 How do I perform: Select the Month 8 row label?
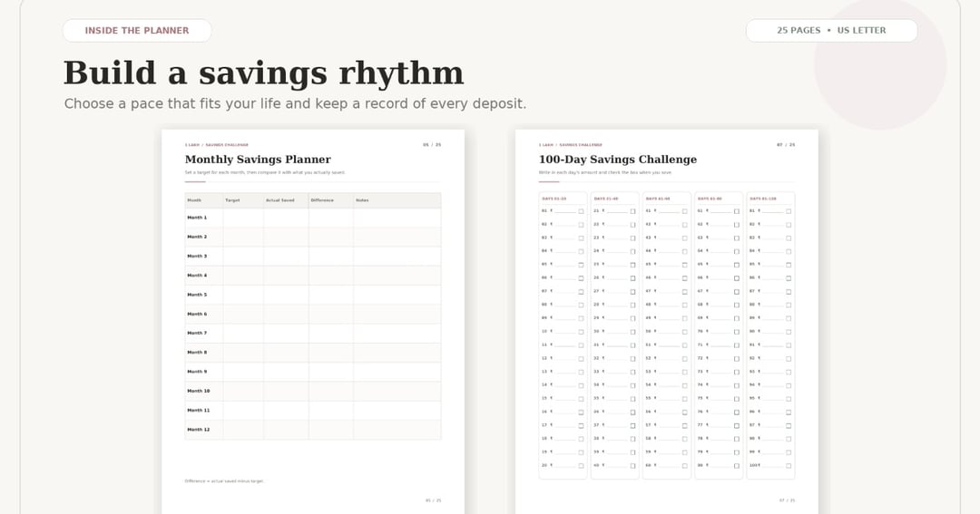(197, 353)
